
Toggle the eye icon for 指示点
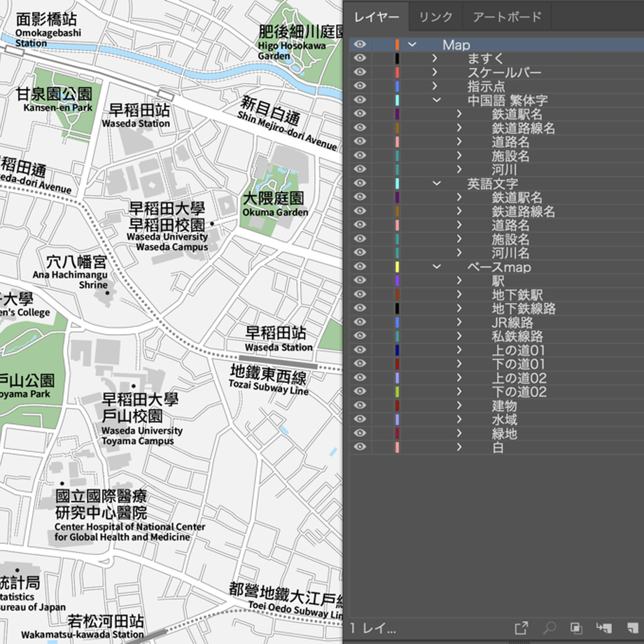360,86
